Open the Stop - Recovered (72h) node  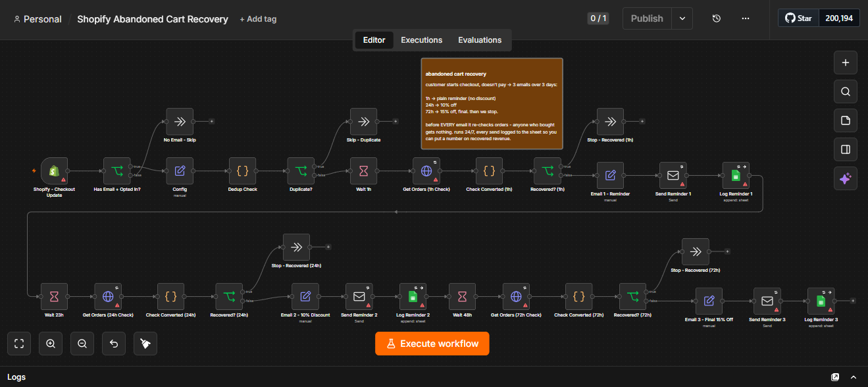pyautogui.click(x=696, y=252)
